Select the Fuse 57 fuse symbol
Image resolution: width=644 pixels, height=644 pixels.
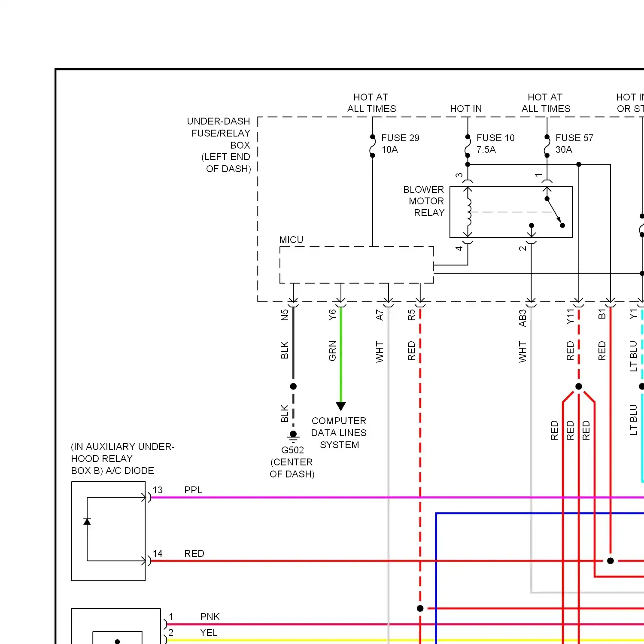(547, 146)
